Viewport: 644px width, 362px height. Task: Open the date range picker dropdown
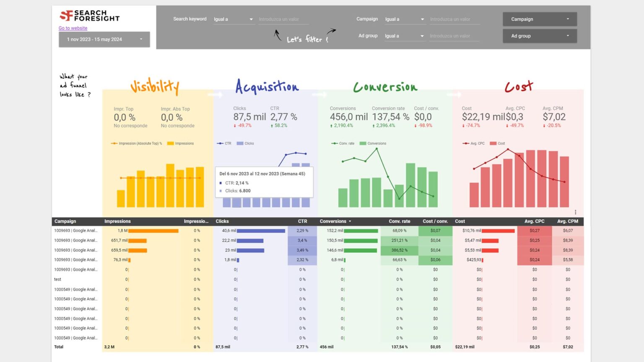[x=104, y=39]
